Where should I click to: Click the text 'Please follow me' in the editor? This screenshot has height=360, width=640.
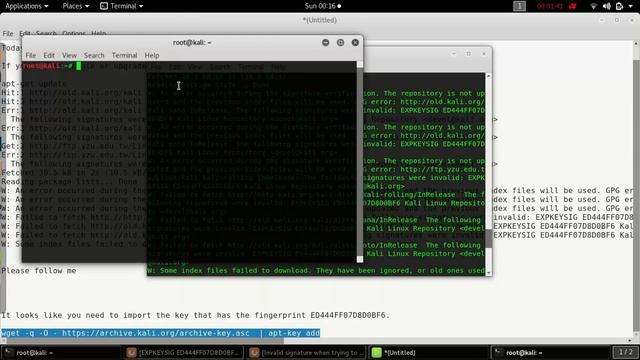point(39,271)
